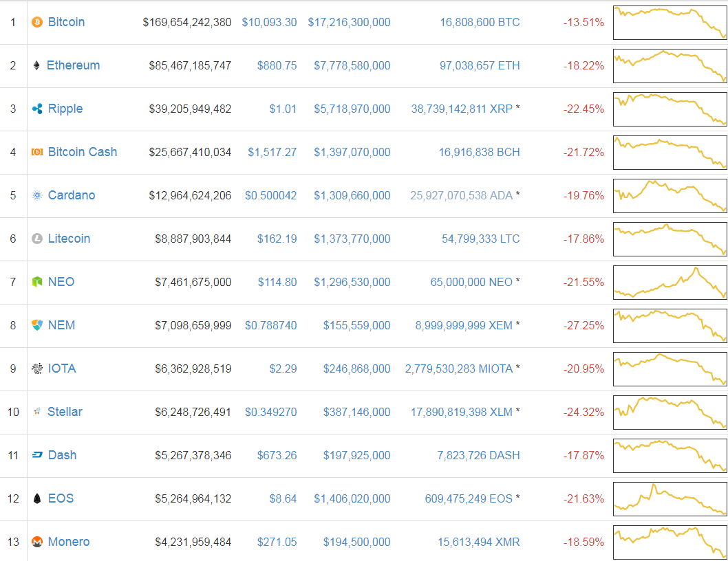
Task: Select Bitcoin market cap $169,654,242,380
Action: pos(187,22)
